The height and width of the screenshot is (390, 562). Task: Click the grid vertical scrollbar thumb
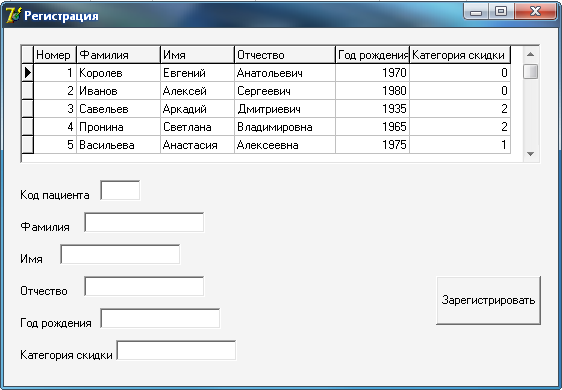click(530, 71)
